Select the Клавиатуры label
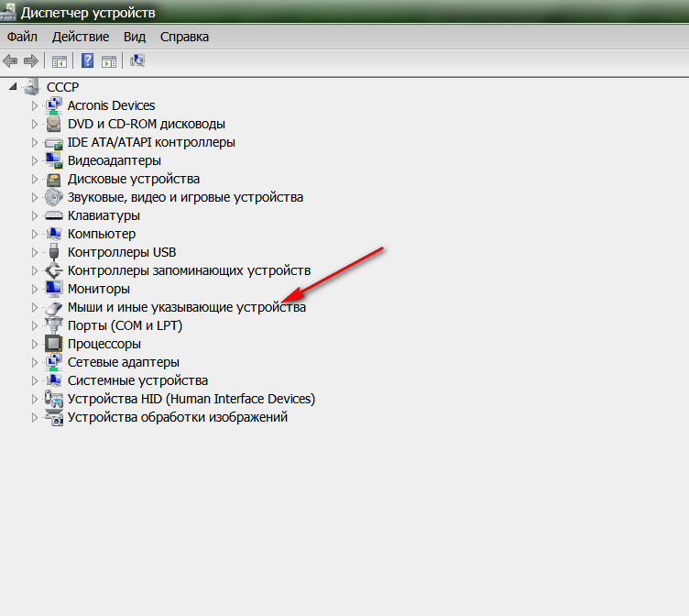This screenshot has height=616, width=689. (104, 216)
